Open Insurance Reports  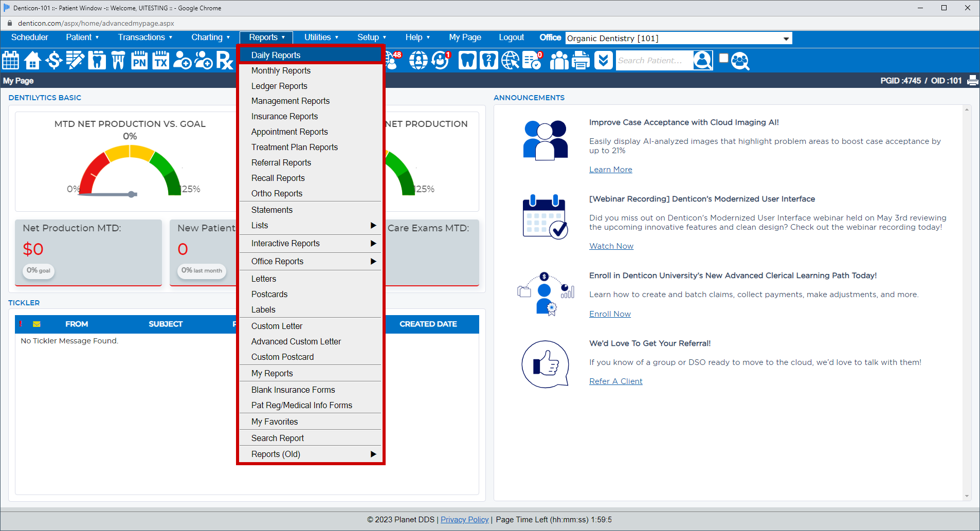311,117
